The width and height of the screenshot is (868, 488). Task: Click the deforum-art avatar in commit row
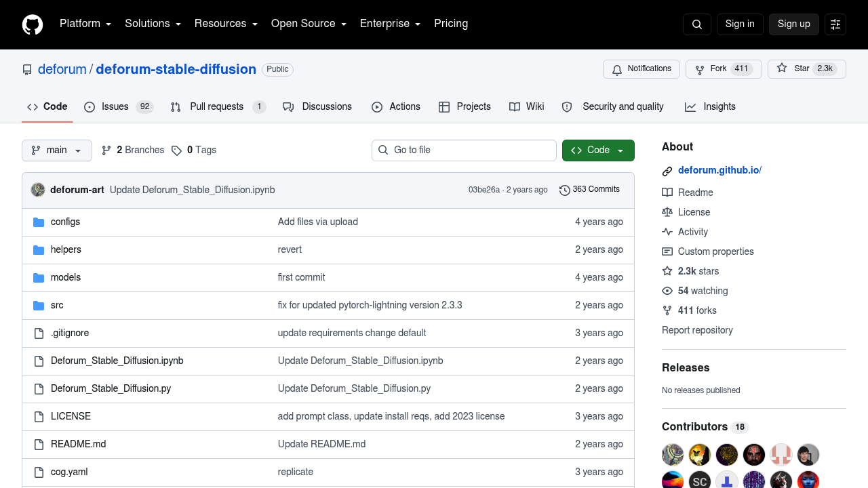(x=38, y=190)
